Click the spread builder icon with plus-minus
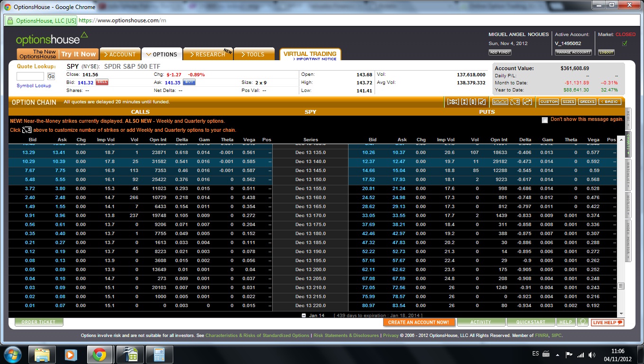The width and height of the screenshot is (644, 364). coord(515,102)
